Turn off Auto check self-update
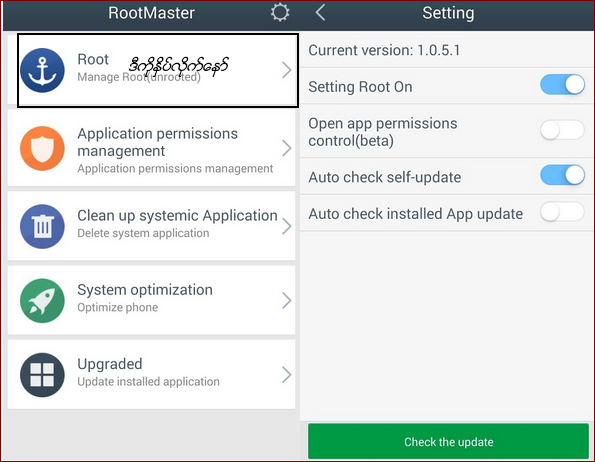This screenshot has height=462, width=595. (x=562, y=175)
